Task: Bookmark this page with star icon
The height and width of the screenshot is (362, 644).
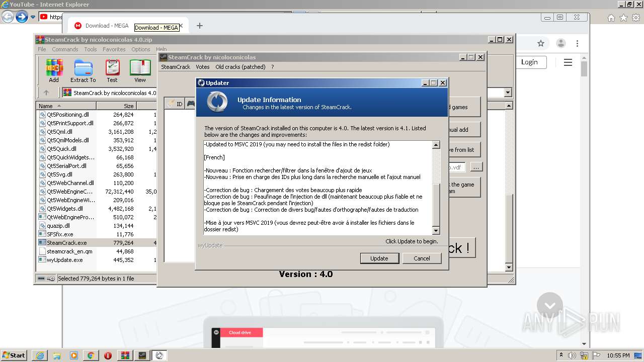Action: 541,43
